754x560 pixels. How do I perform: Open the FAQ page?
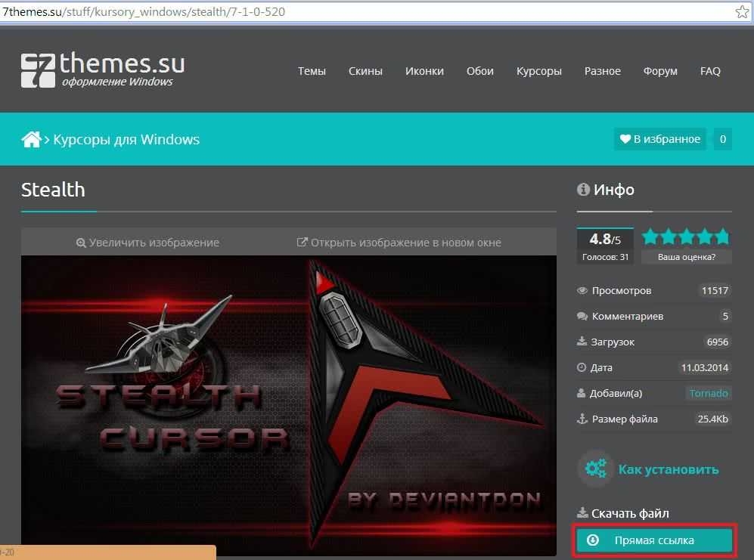710,71
